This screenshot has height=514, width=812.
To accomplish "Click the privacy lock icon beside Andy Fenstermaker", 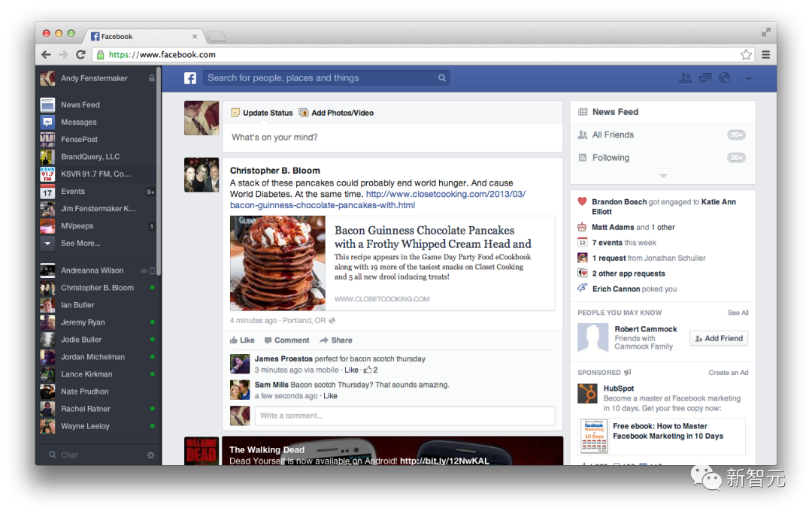I will pyautogui.click(x=152, y=79).
